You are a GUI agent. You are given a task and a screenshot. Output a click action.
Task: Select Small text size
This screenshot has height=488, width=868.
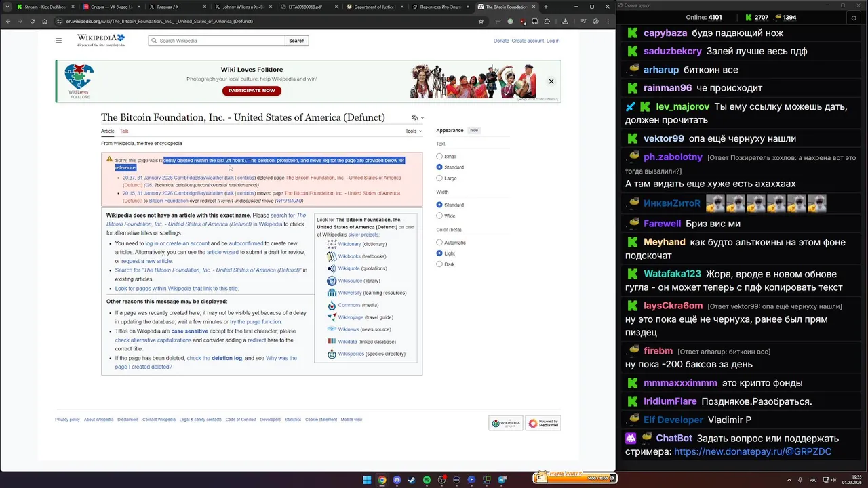439,157
